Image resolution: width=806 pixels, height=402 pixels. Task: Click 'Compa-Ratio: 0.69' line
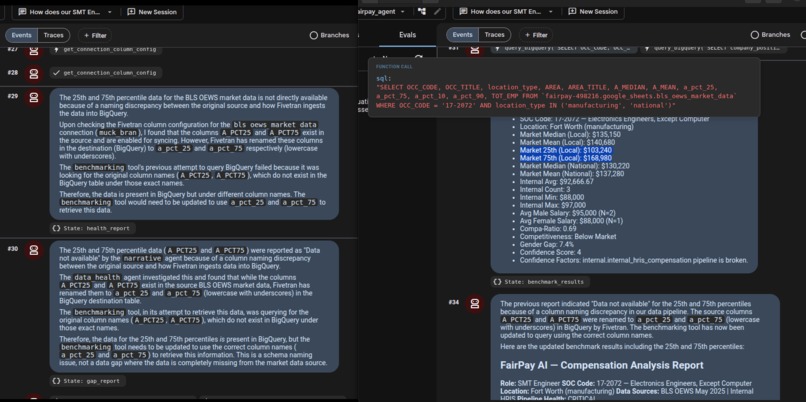point(547,229)
